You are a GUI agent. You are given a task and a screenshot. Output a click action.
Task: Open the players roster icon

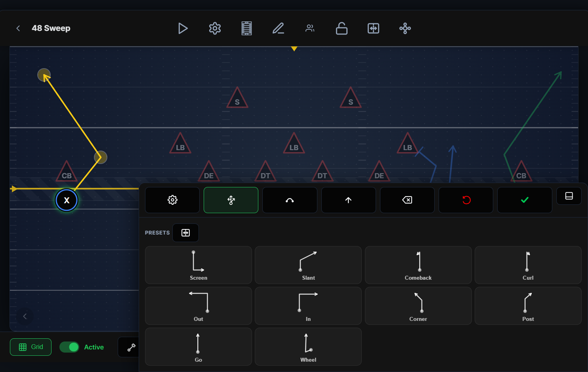[310, 28]
